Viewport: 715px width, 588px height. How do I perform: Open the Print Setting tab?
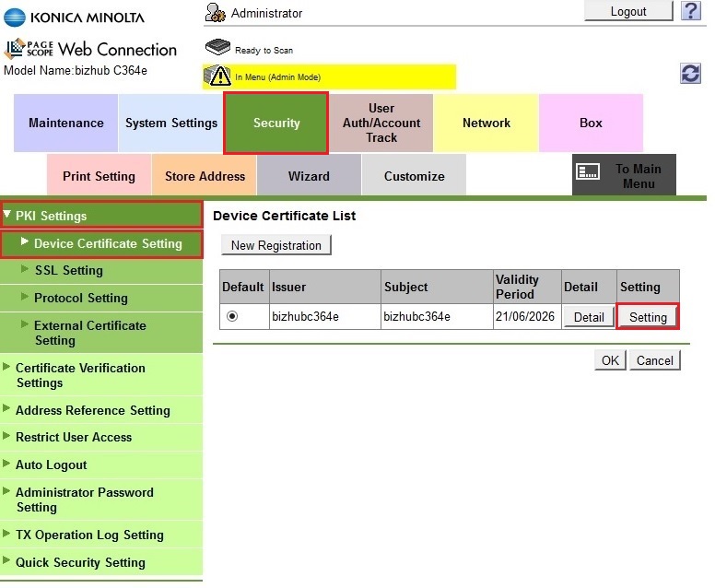(99, 176)
